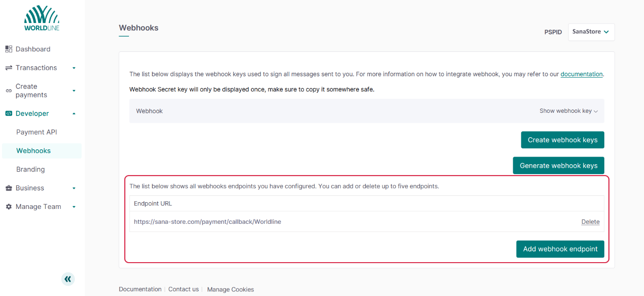Click the Developer code icon
The image size is (644, 296).
pyautogui.click(x=9, y=114)
